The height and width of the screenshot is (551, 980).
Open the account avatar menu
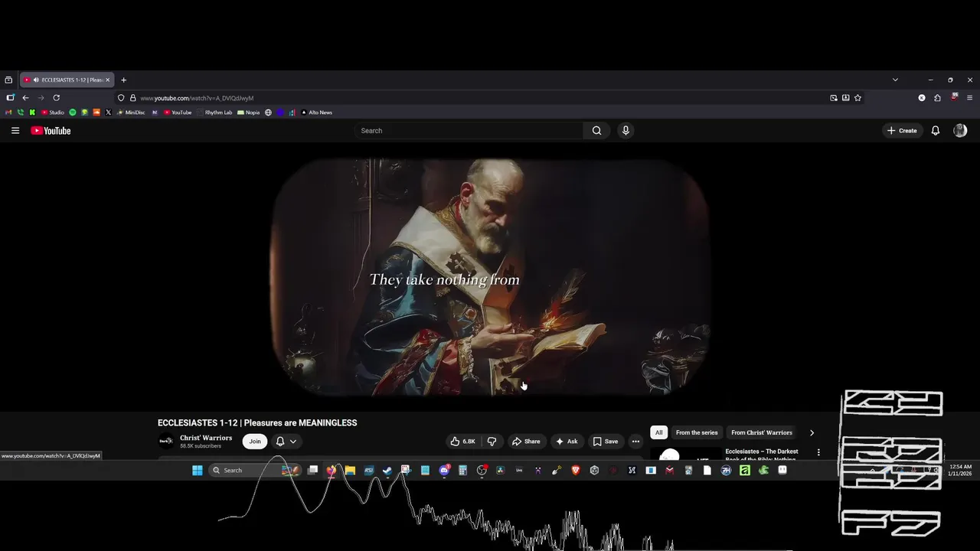point(960,131)
